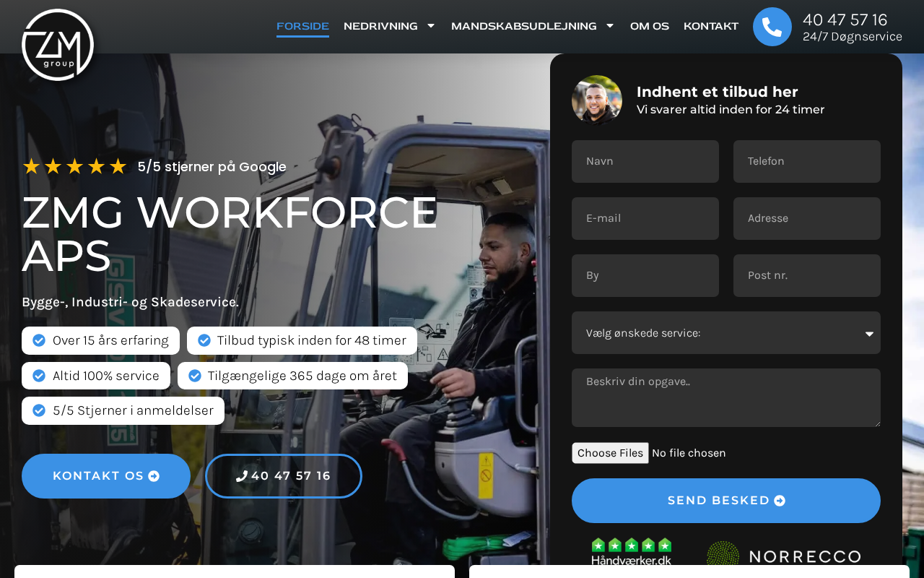Focus the Telefon input field
This screenshot has height=578, width=924.
(x=807, y=161)
